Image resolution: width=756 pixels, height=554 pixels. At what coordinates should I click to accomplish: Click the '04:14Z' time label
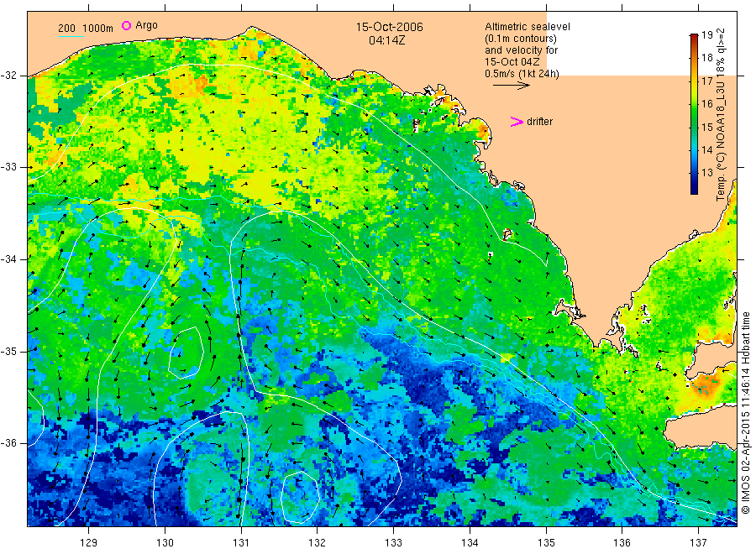(386, 40)
